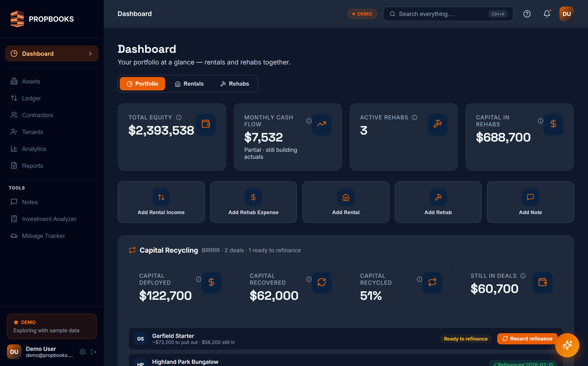Screen dimensions: 588x366
Task: Click the Capital Deployed info icon
Action: pyautogui.click(x=198, y=279)
